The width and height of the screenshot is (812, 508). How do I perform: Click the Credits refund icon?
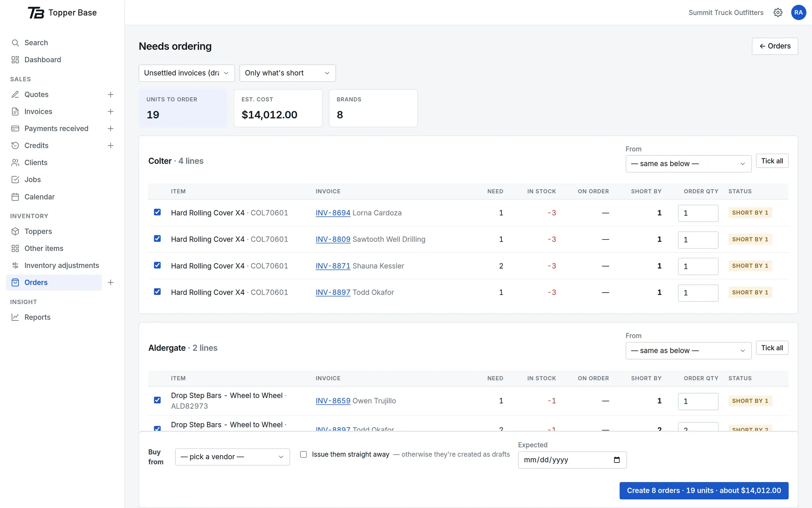[15, 145]
